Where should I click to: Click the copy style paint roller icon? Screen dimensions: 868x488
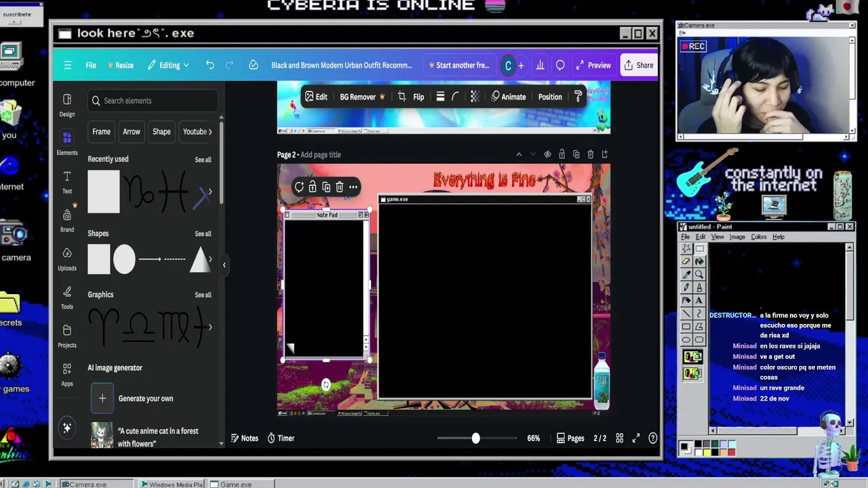[578, 97]
